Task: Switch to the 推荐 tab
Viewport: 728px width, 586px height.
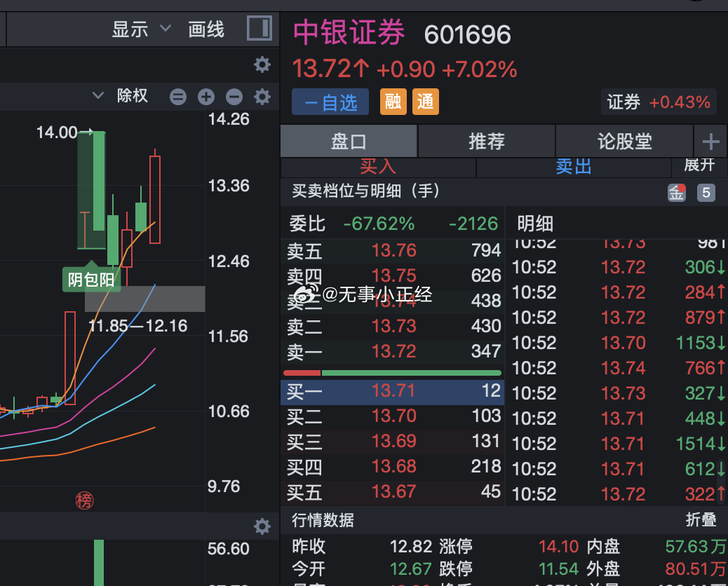Action: 487,141
